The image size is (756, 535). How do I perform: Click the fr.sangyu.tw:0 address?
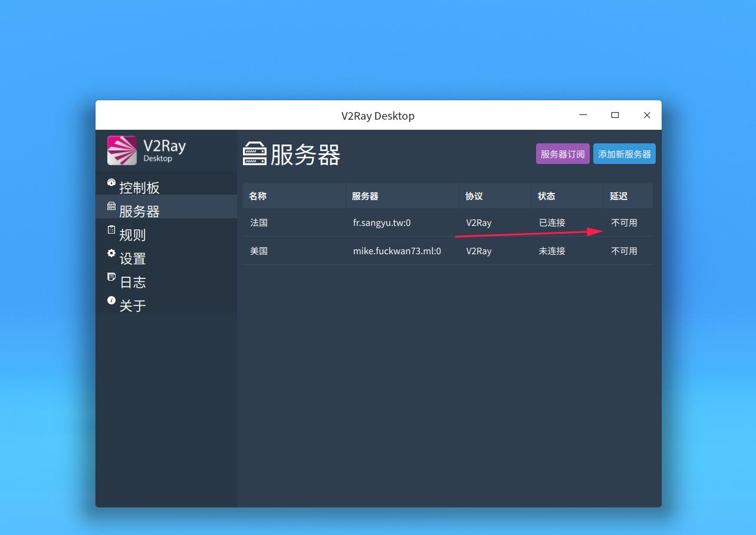382,222
